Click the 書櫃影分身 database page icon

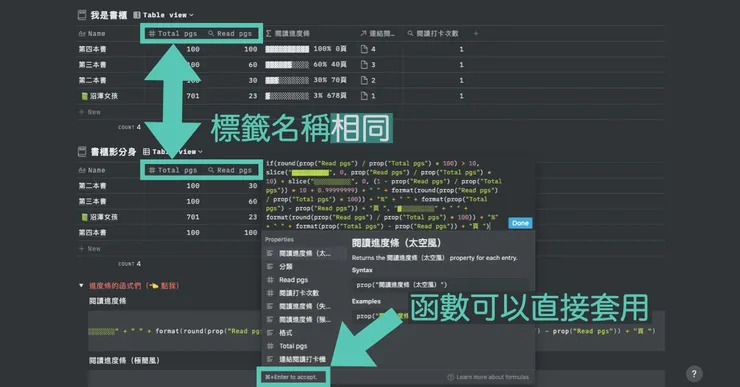[x=82, y=151]
